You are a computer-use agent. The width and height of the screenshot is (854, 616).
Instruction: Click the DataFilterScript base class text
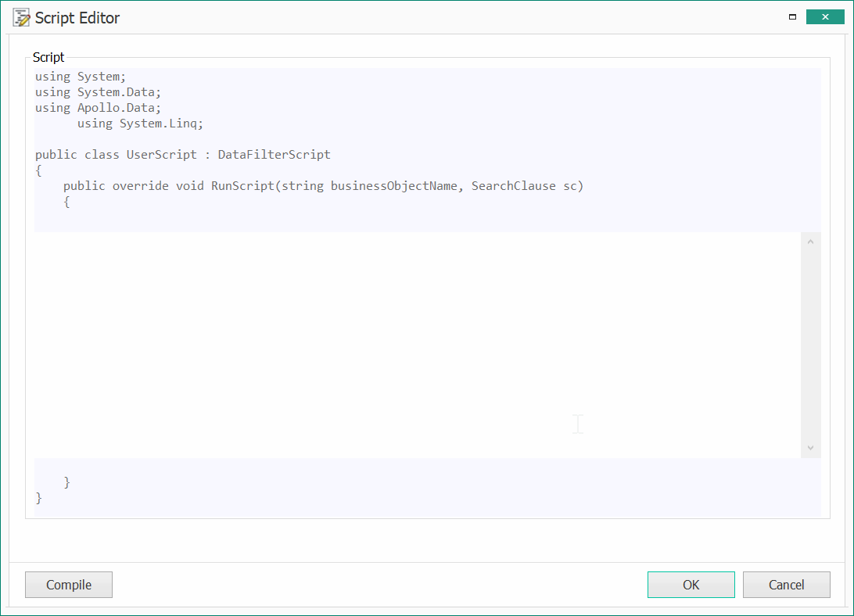pos(274,155)
